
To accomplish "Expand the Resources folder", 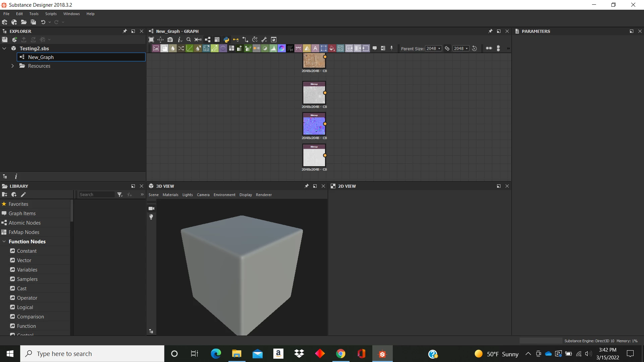I will pyautogui.click(x=12, y=66).
